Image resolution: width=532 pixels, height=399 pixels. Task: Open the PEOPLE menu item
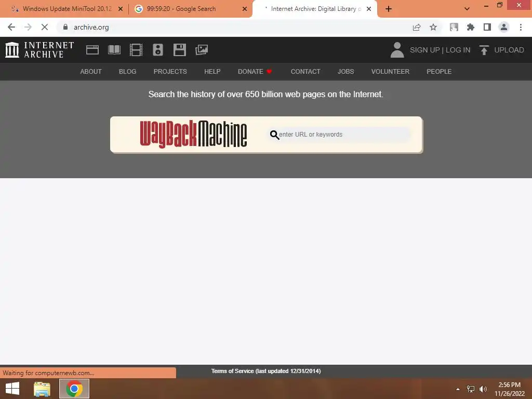pyautogui.click(x=439, y=72)
